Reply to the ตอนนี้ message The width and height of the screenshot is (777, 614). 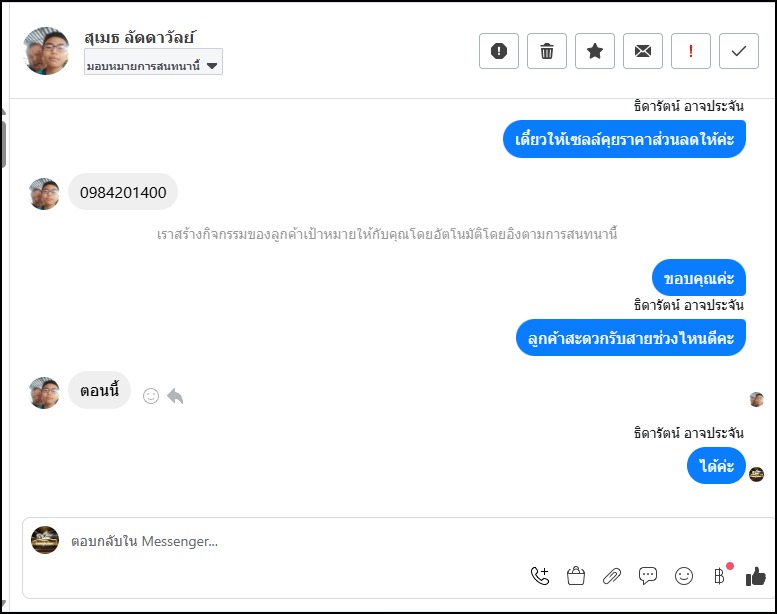176,396
